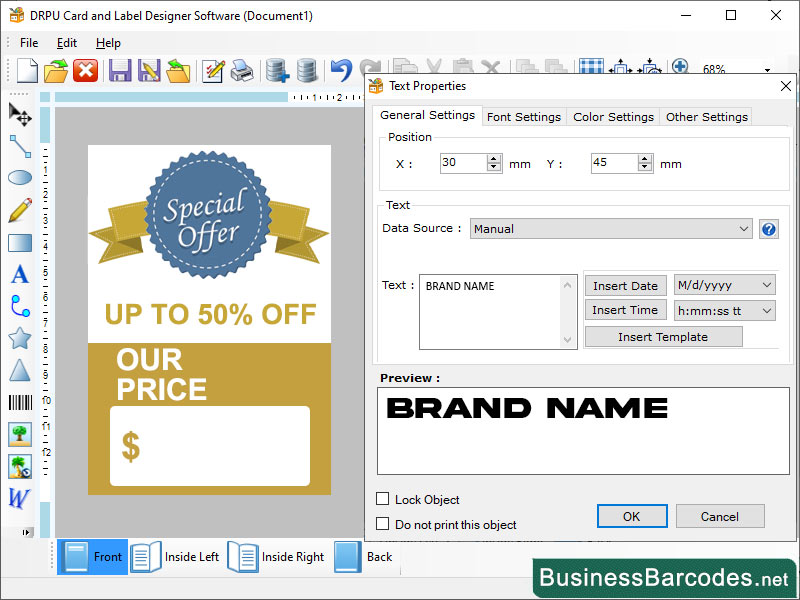Open the Data Source dropdown
This screenshot has height=600, width=800.
[x=745, y=228]
